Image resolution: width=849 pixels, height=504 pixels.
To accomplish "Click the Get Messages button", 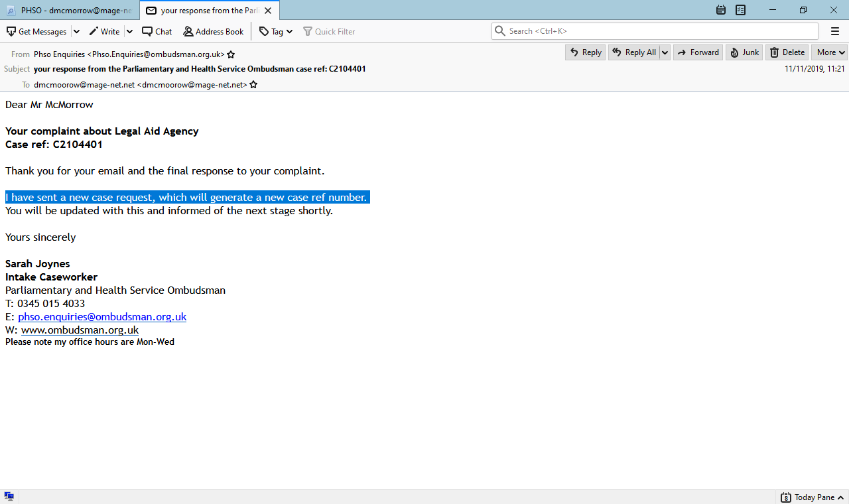I will coord(36,31).
